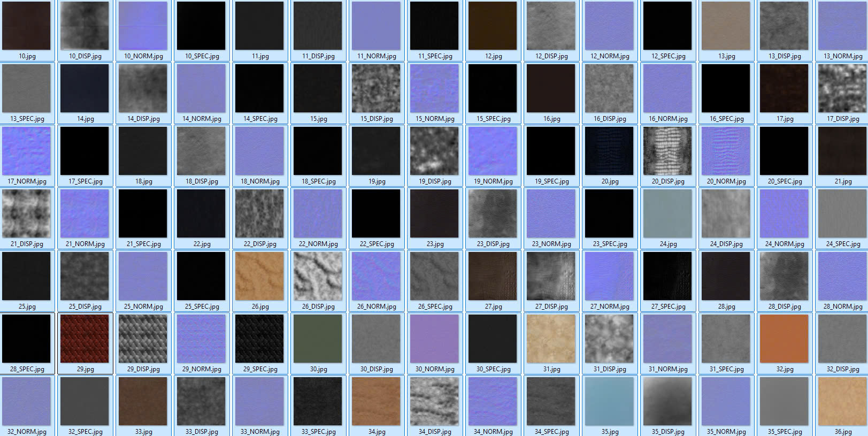Viewport: 868px width, 436px height.
Task: Select the 24.jpg gray-blue texture thumbnail
Action: click(x=667, y=213)
